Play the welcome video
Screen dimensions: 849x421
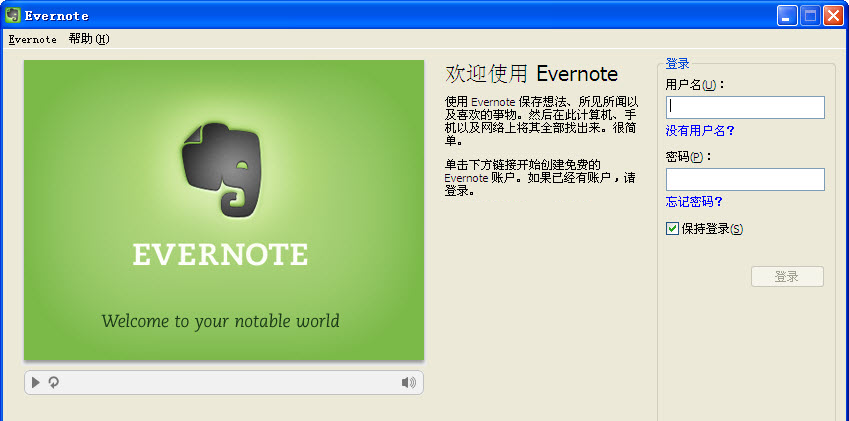(36, 382)
